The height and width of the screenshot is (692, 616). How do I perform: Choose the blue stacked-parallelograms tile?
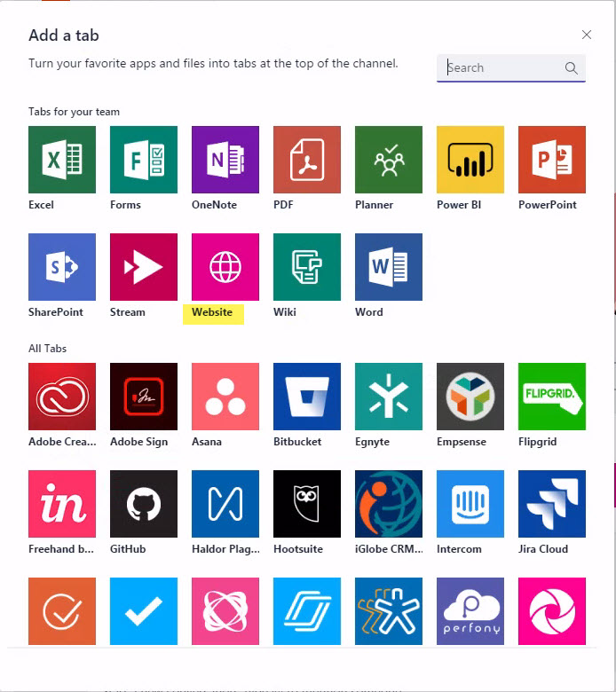307,611
